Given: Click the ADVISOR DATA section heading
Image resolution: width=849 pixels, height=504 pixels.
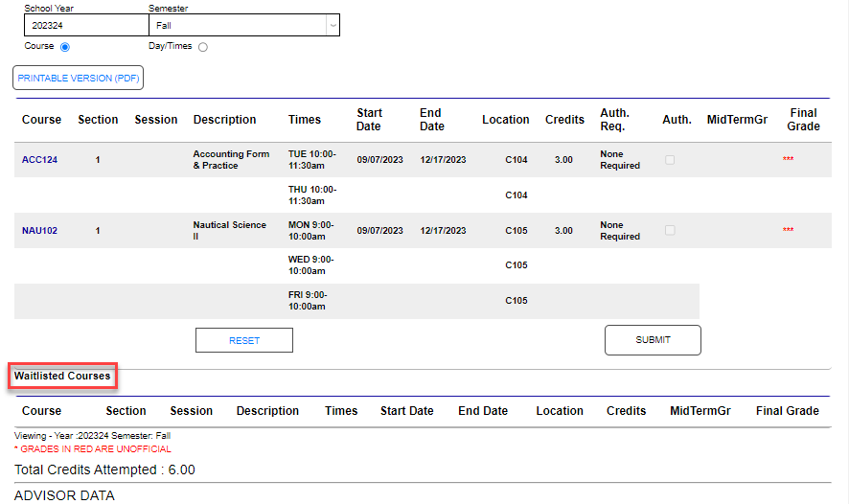Looking at the screenshot, I should coord(64,495).
